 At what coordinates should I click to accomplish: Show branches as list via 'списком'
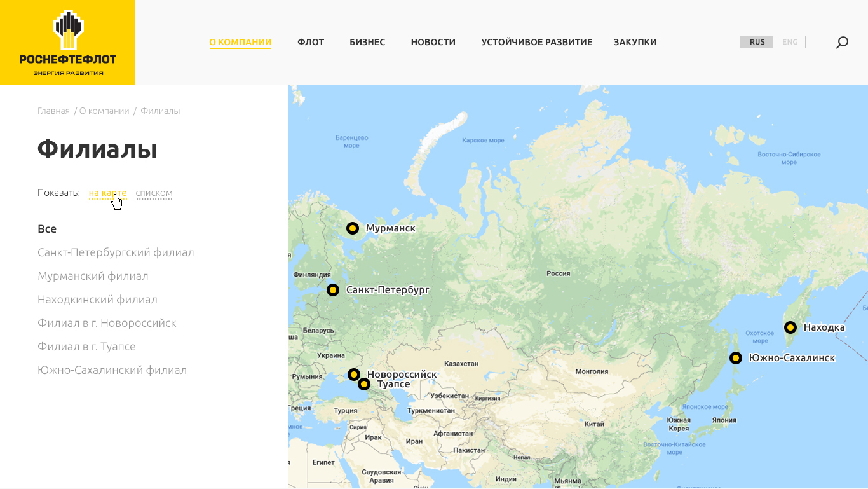(x=154, y=193)
